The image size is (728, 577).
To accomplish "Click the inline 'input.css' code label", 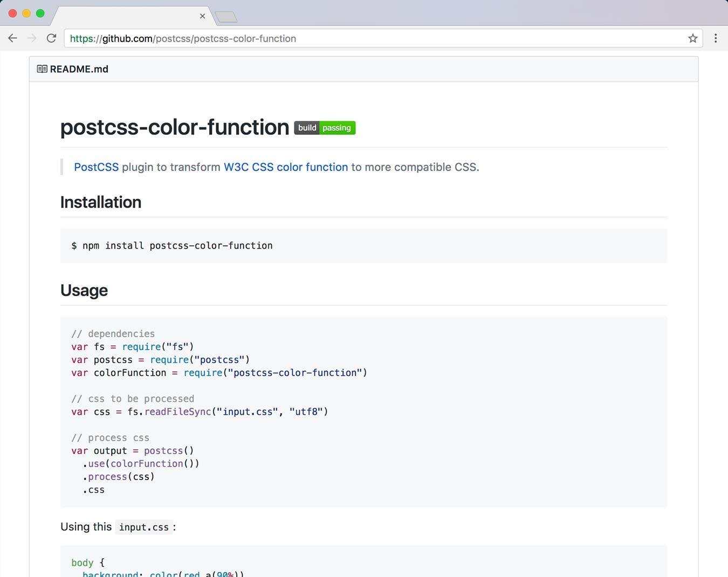I will pyautogui.click(x=144, y=527).
